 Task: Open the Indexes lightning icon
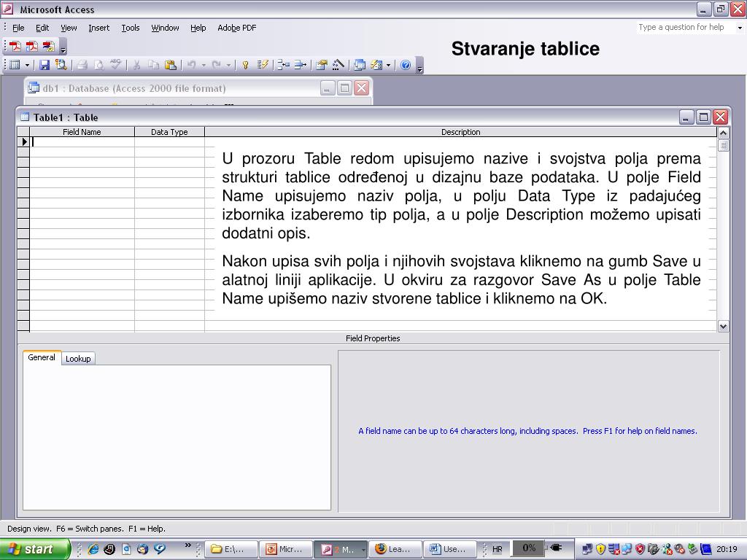(262, 65)
